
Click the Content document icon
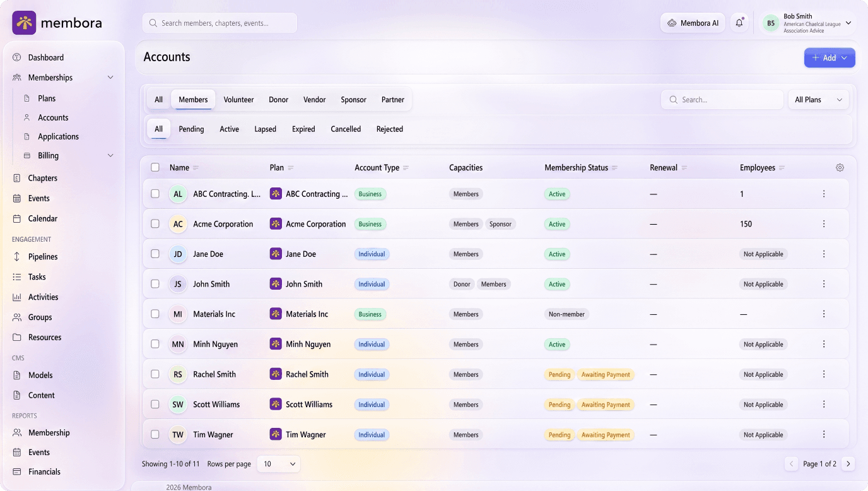click(17, 395)
